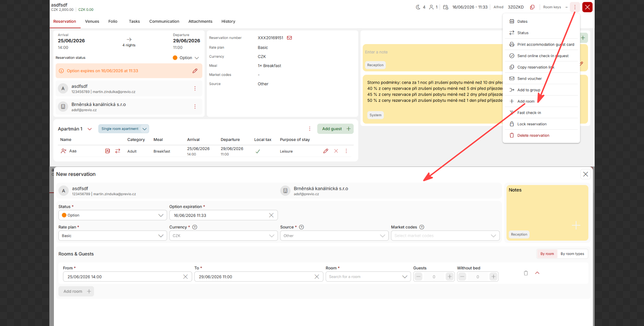Click Market codes help question icon

pyautogui.click(x=422, y=227)
